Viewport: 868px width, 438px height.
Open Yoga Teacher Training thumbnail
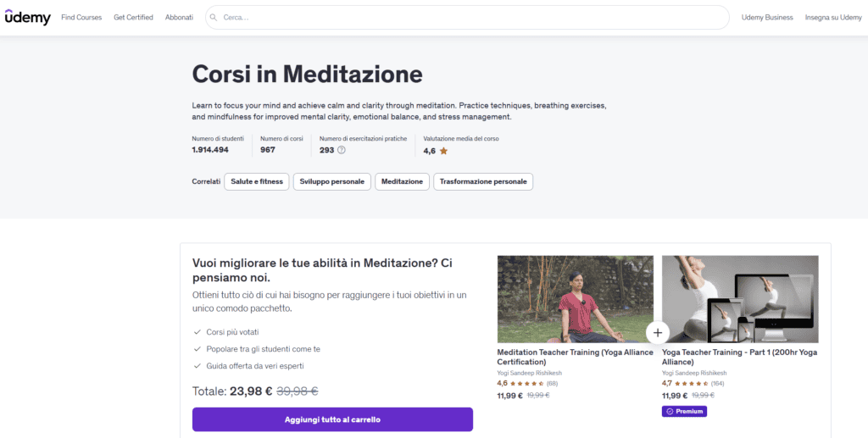point(740,299)
